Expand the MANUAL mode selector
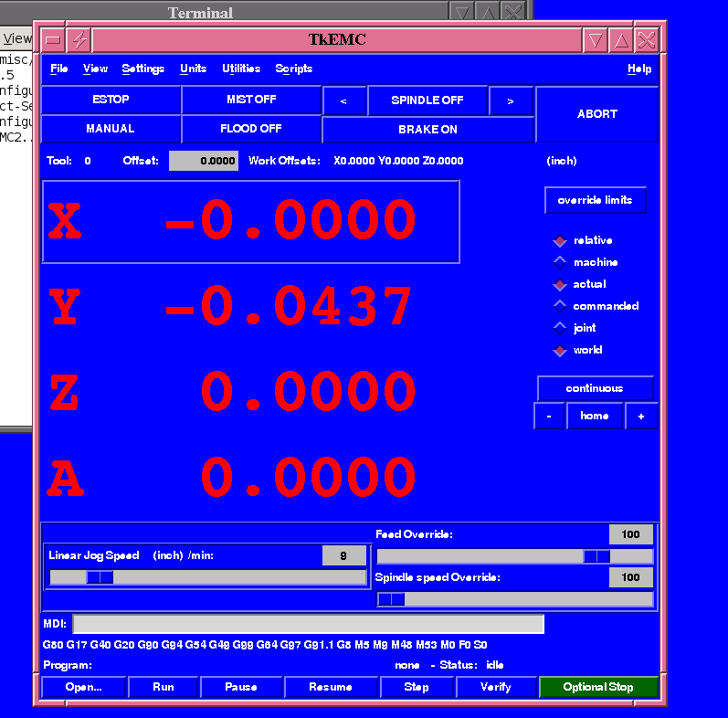728x718 pixels. (111, 129)
